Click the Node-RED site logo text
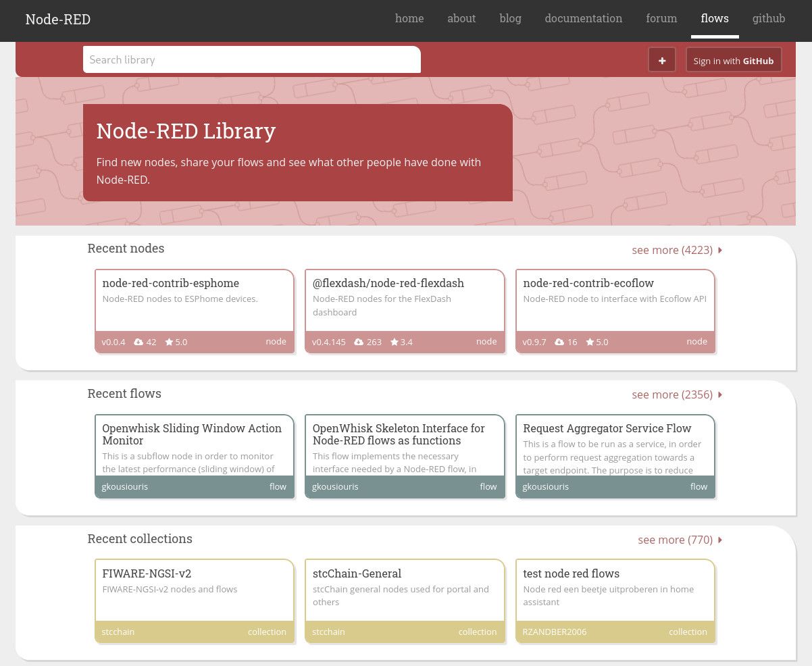Screen dimensions: 812x666 pos(58,20)
